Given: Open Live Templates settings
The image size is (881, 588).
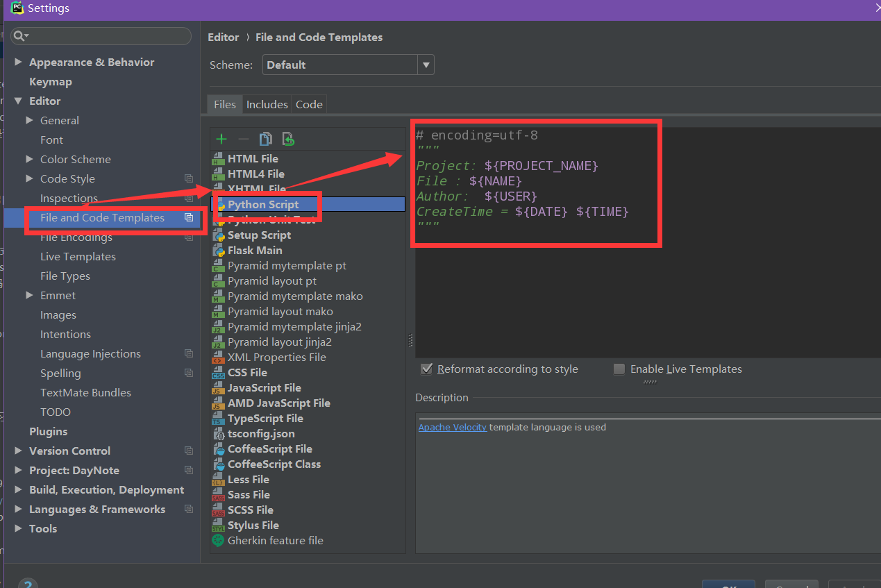Looking at the screenshot, I should tap(78, 256).
